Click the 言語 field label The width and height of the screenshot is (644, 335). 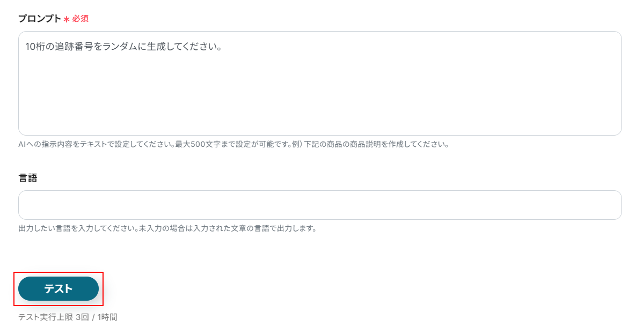(x=28, y=178)
